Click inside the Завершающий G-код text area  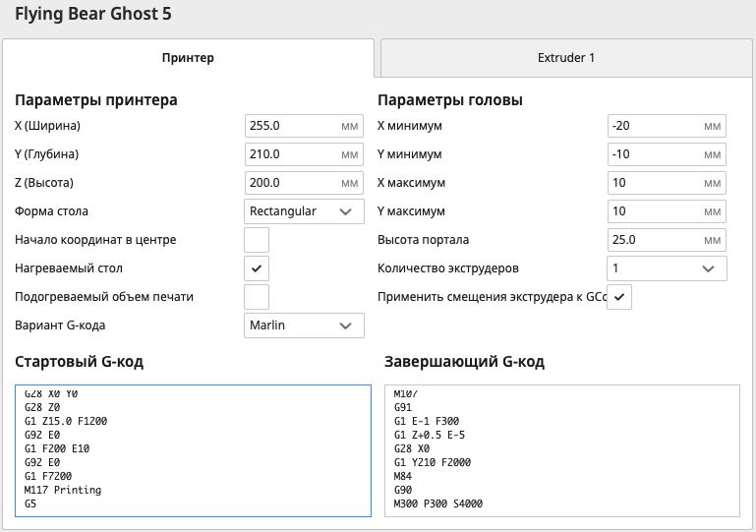pos(562,450)
